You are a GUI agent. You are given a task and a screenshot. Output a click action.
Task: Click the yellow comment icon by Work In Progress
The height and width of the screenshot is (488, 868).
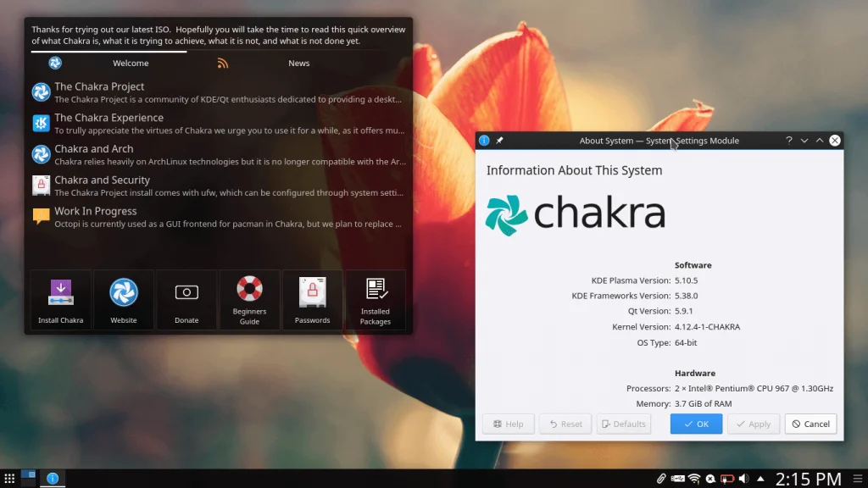[x=41, y=216]
